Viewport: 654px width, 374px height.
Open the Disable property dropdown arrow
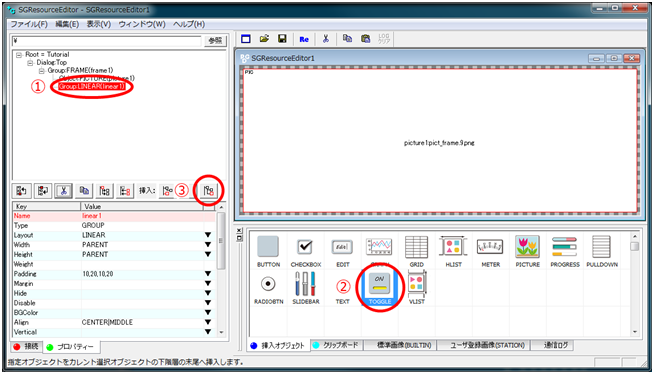pyautogui.click(x=208, y=303)
